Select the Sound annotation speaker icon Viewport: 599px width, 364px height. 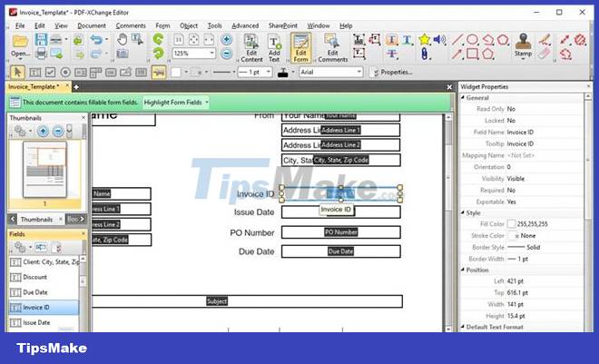[x=440, y=39]
